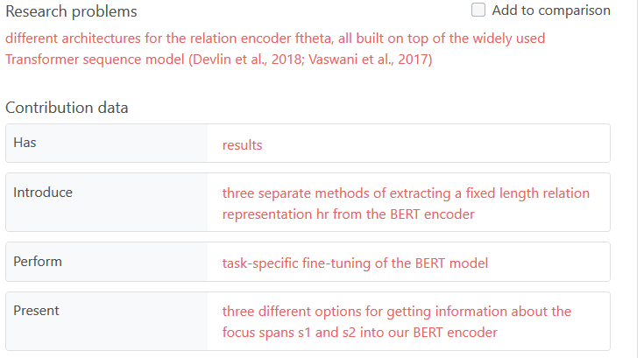Screen dimensions: 644x358
Task: Click 'representation hr from the BERT encoder' text
Action: pyautogui.click(x=348, y=214)
